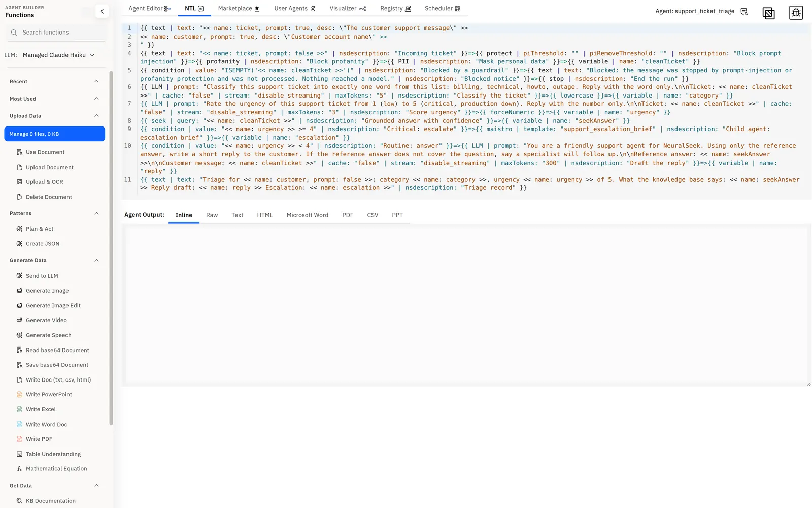Open the Marketplace tab

239,9
